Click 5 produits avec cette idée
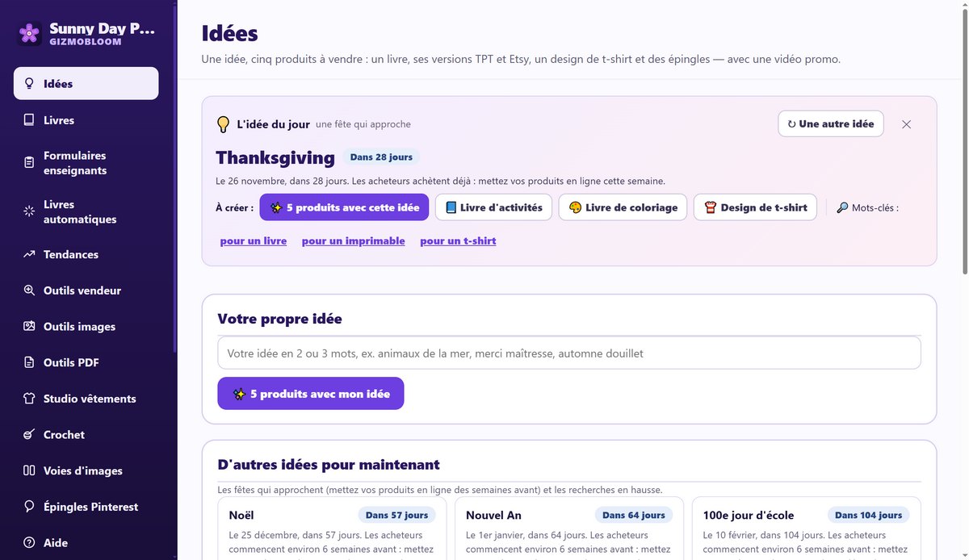 [344, 207]
